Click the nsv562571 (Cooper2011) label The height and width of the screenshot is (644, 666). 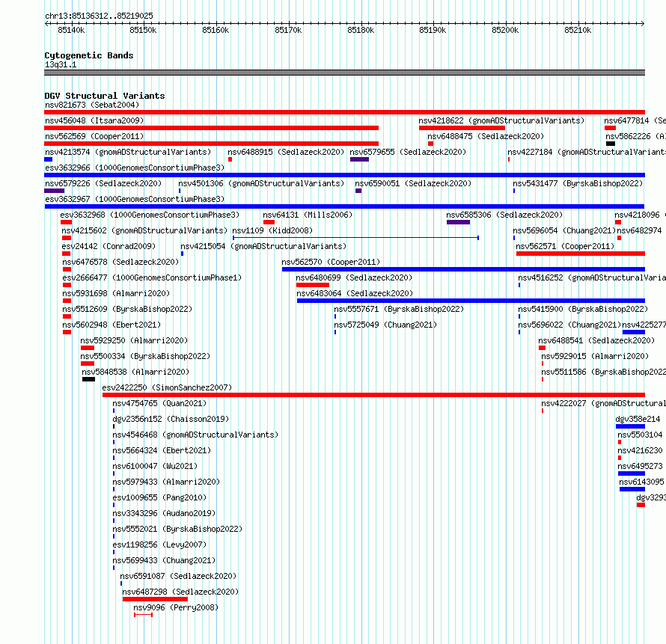(565, 246)
